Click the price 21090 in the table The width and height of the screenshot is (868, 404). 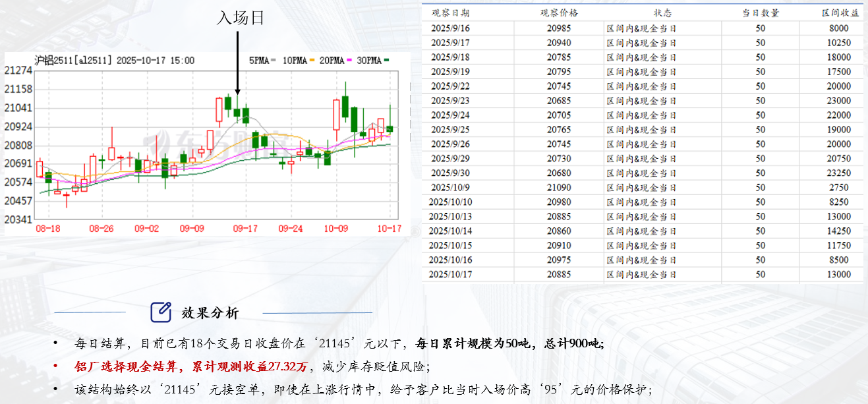pos(559,188)
